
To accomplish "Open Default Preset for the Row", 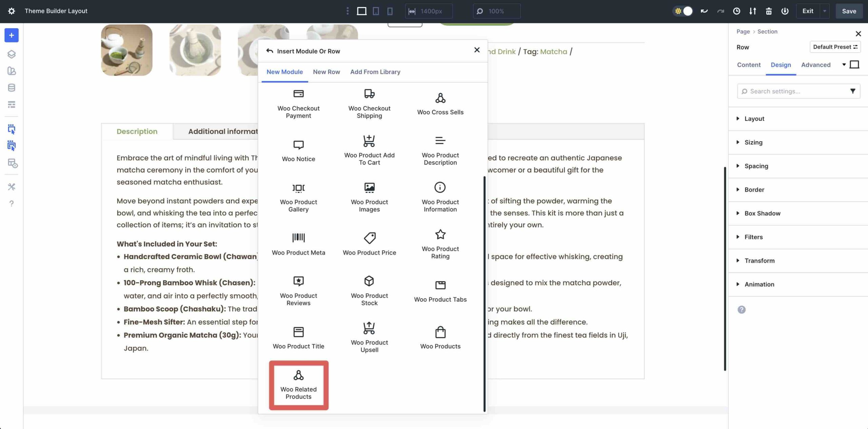I will click(x=835, y=47).
